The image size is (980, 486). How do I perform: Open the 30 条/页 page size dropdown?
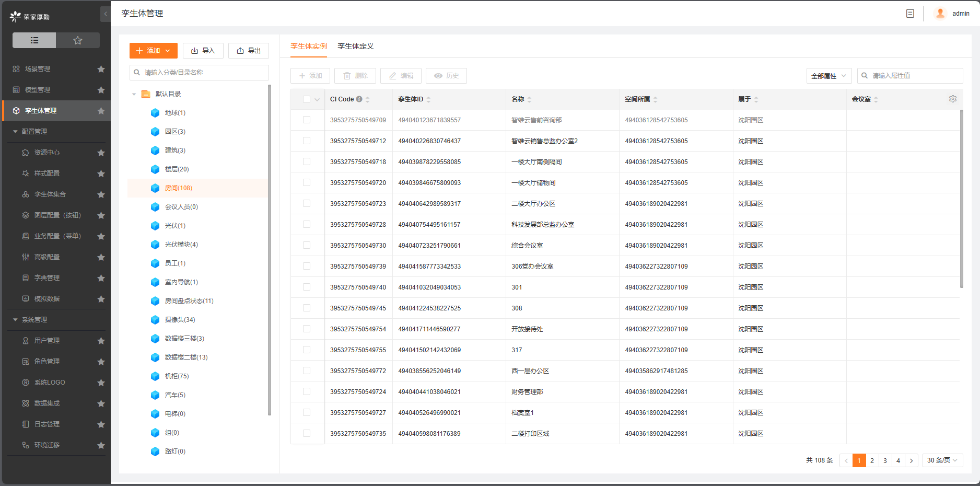[942, 460]
